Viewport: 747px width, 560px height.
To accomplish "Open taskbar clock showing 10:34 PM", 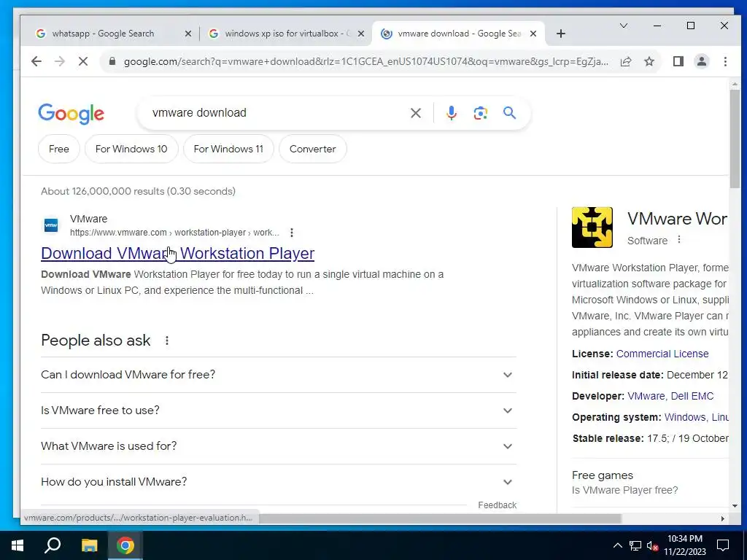I will [x=684, y=545].
